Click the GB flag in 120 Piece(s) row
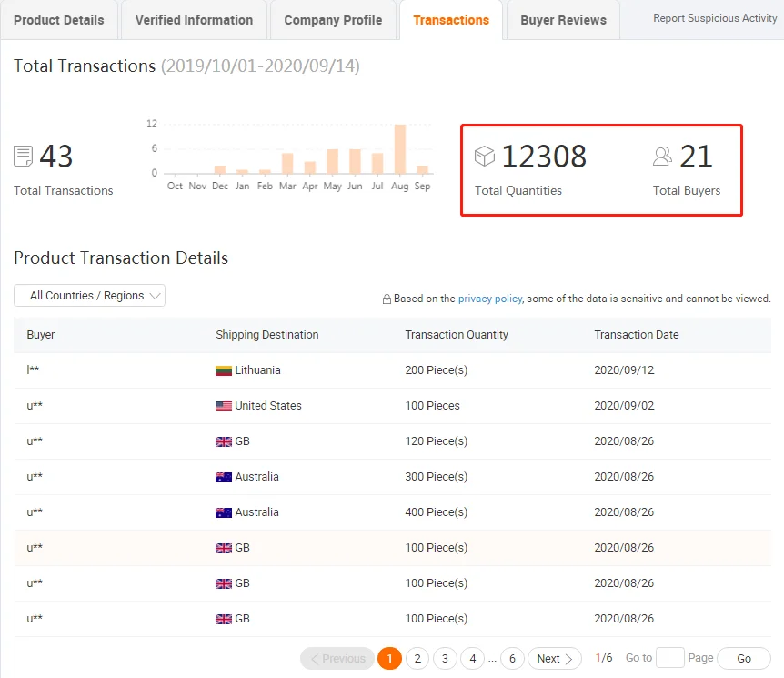The height and width of the screenshot is (678, 784). [x=224, y=441]
